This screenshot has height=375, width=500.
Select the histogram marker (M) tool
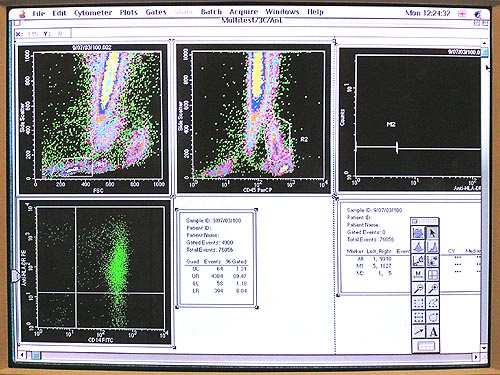[x=418, y=275]
